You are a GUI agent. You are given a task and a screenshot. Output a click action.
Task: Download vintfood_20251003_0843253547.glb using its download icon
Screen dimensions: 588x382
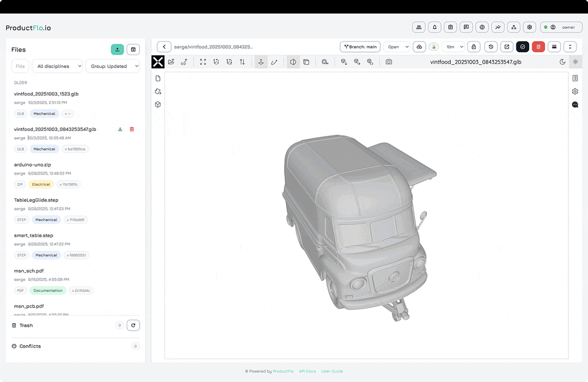pyautogui.click(x=120, y=129)
